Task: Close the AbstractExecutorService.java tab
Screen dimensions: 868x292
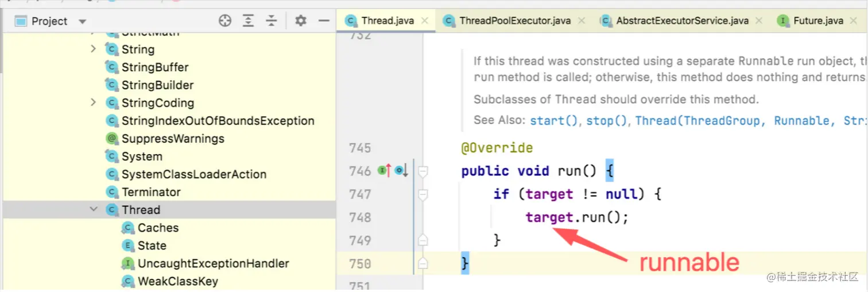Action: [x=759, y=21]
